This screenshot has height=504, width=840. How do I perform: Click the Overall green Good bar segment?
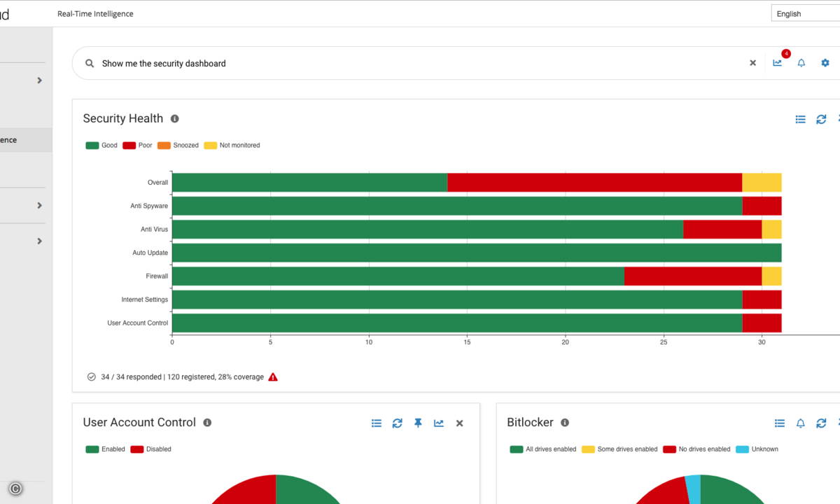point(310,183)
